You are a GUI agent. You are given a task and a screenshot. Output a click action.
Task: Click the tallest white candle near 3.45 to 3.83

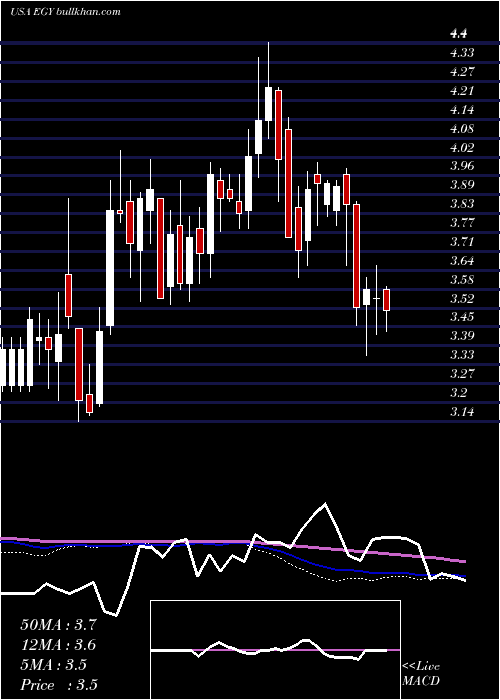tap(110, 268)
